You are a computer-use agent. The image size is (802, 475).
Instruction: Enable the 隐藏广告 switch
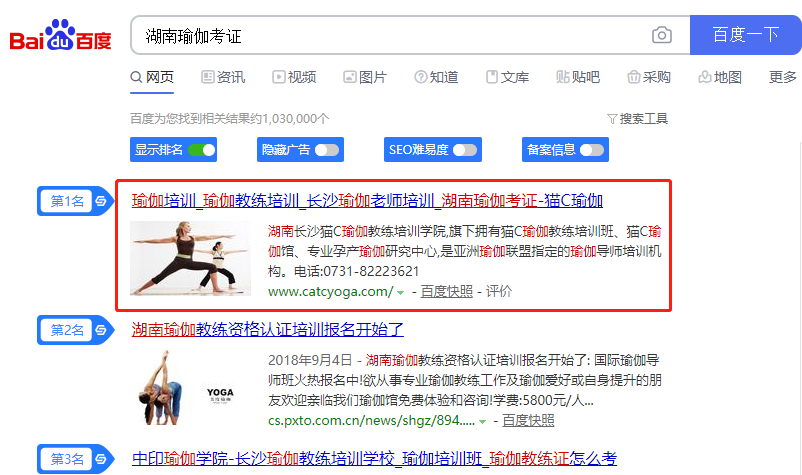point(327,150)
